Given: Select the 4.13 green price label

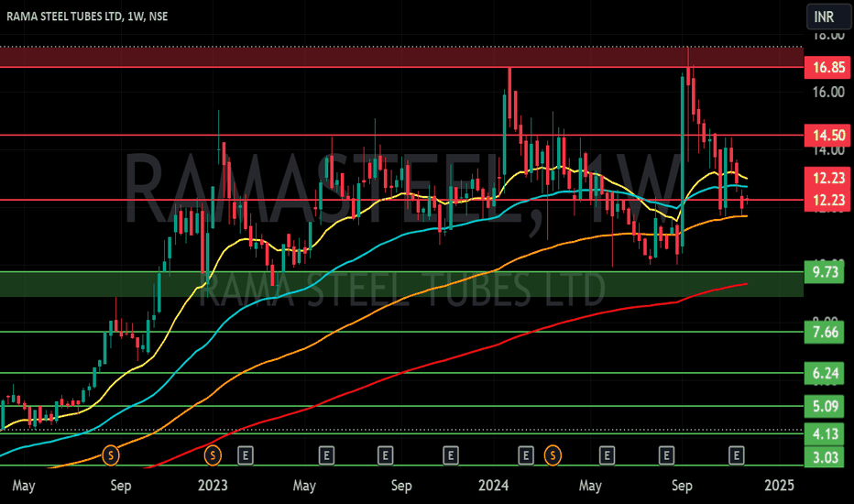Looking at the screenshot, I should 825,434.
